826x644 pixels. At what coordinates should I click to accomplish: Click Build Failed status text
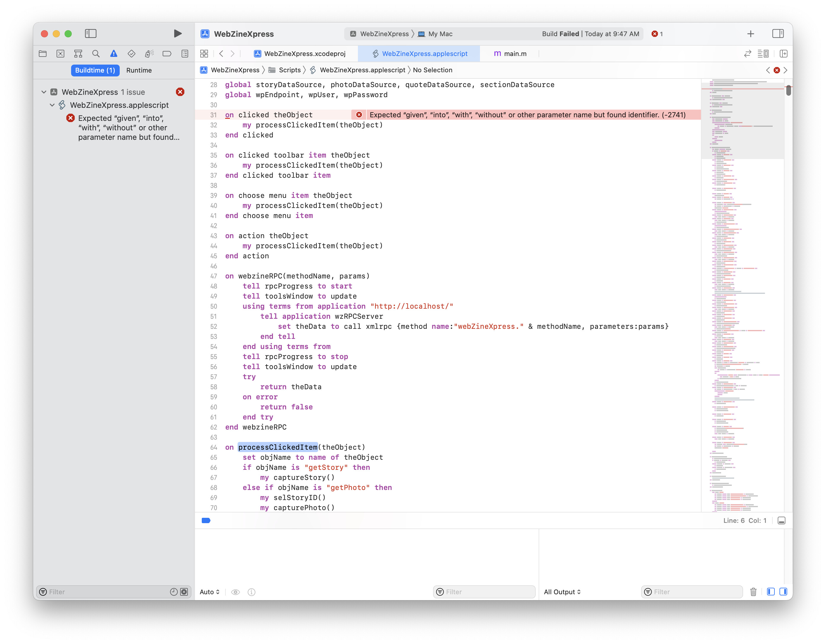(560, 34)
